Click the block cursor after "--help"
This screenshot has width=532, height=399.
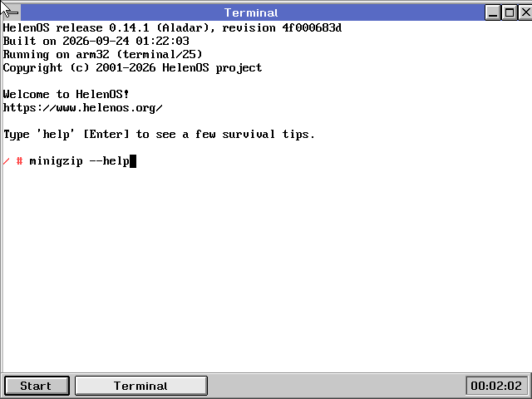pos(133,161)
